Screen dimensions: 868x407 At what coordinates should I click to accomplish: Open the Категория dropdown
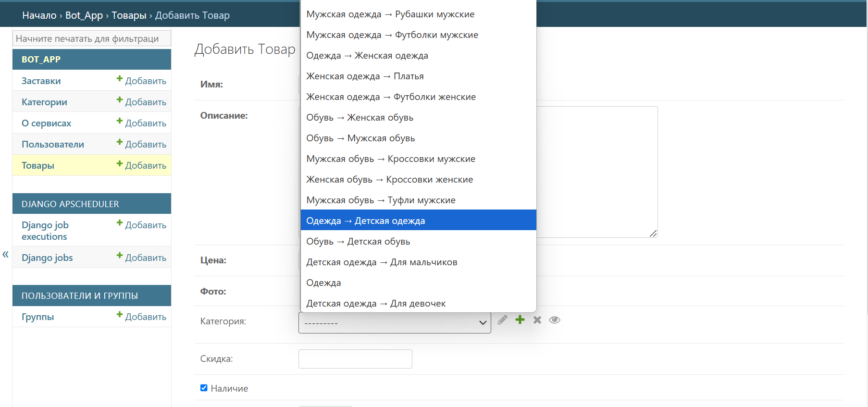click(395, 322)
